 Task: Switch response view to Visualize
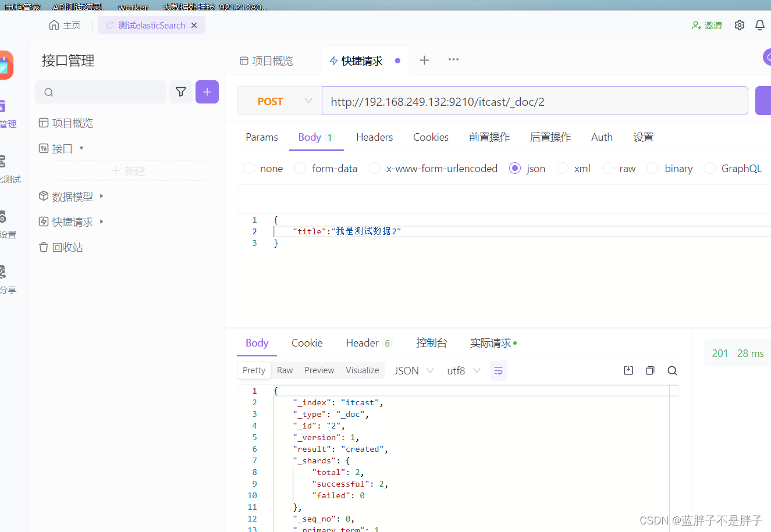tap(362, 370)
